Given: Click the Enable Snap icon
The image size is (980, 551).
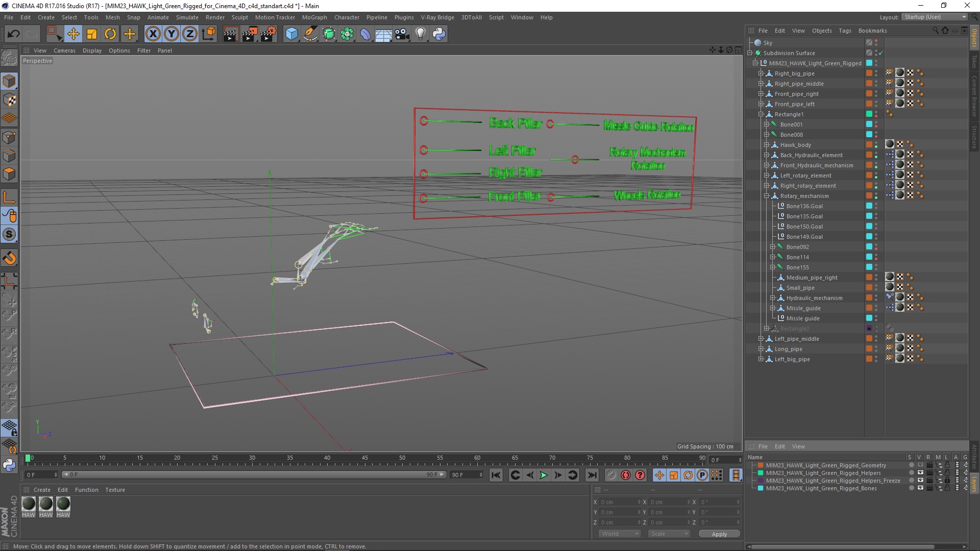Looking at the screenshot, I should click(x=9, y=235).
